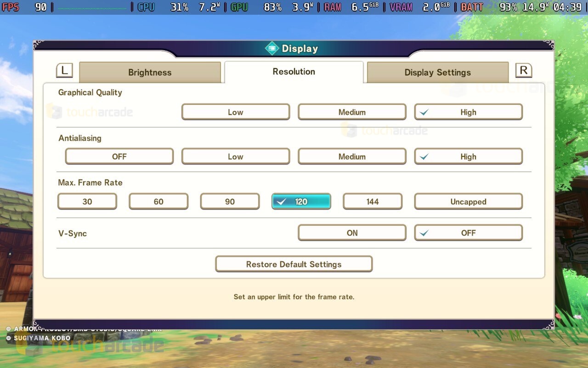This screenshot has height=368, width=588.
Task: Turn V-Sync OFF
Action: [469, 233]
